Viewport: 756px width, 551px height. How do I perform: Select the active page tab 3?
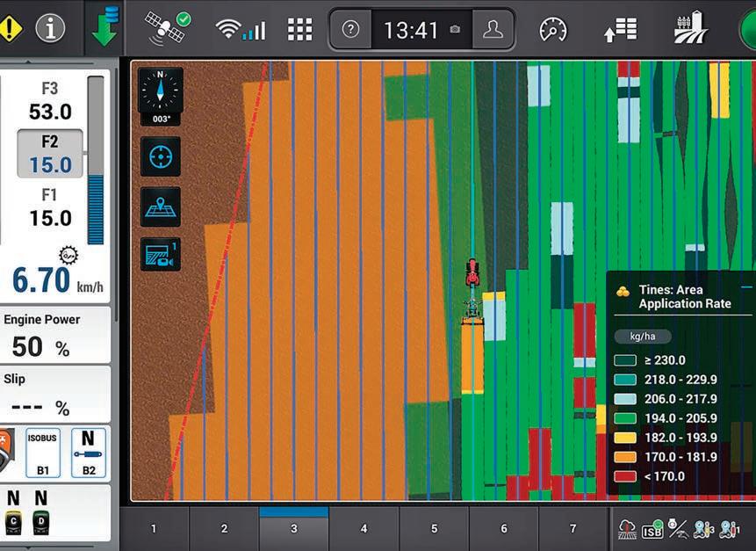[294, 529]
